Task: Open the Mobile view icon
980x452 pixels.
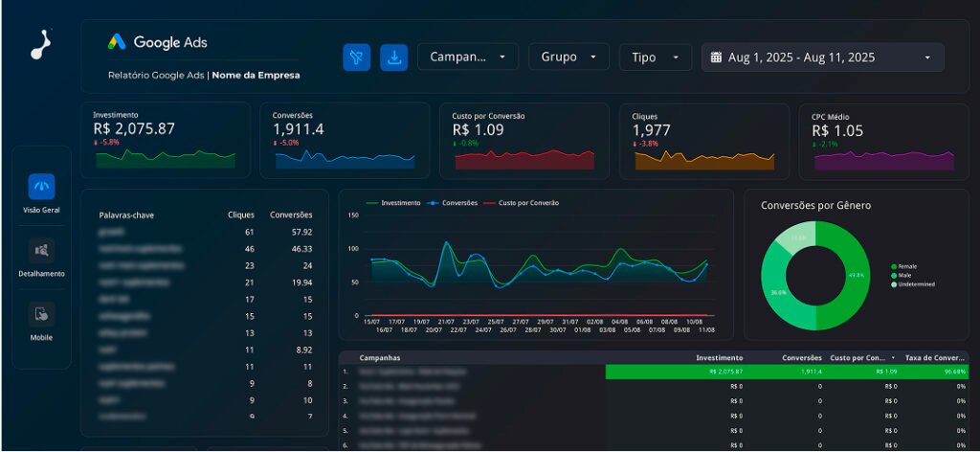Action: 41,314
